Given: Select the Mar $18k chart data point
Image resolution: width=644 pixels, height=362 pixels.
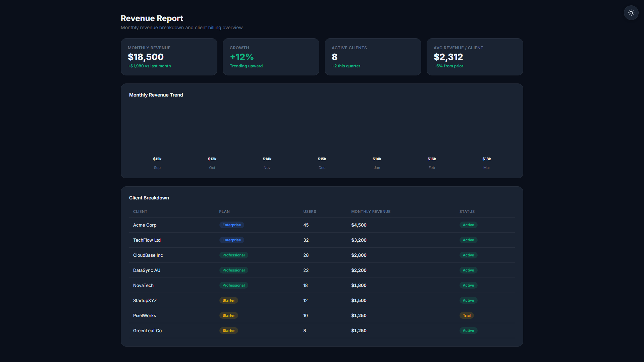Looking at the screenshot, I should [x=486, y=159].
